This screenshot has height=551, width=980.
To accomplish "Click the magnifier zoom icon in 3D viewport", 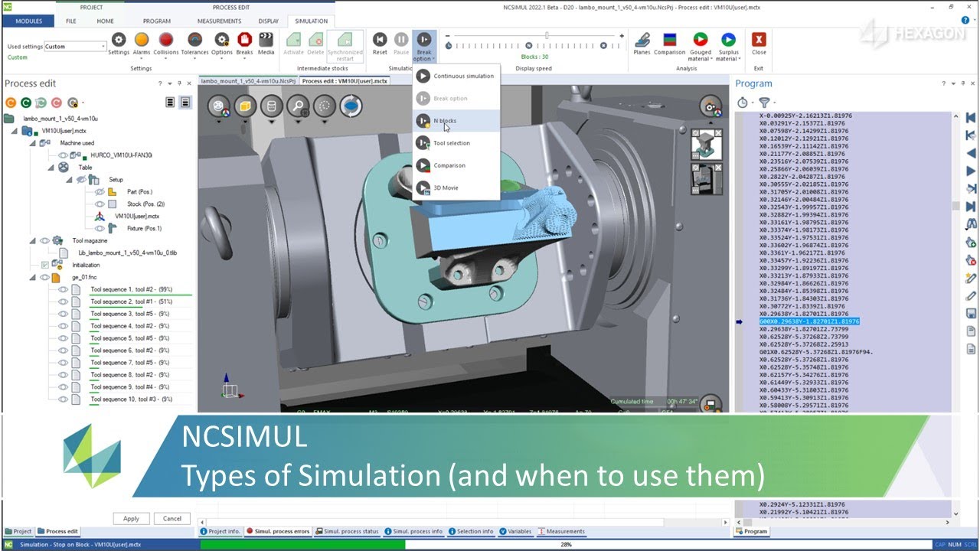I will [298, 106].
